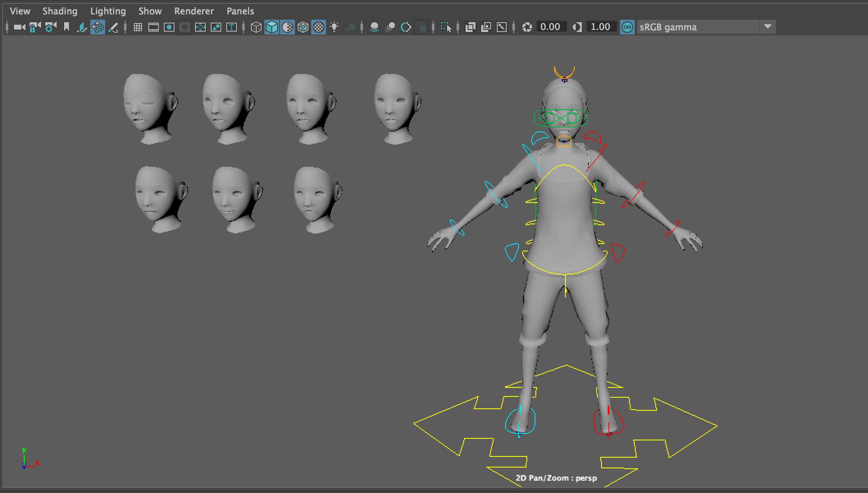Open the Shading menu

click(x=60, y=11)
